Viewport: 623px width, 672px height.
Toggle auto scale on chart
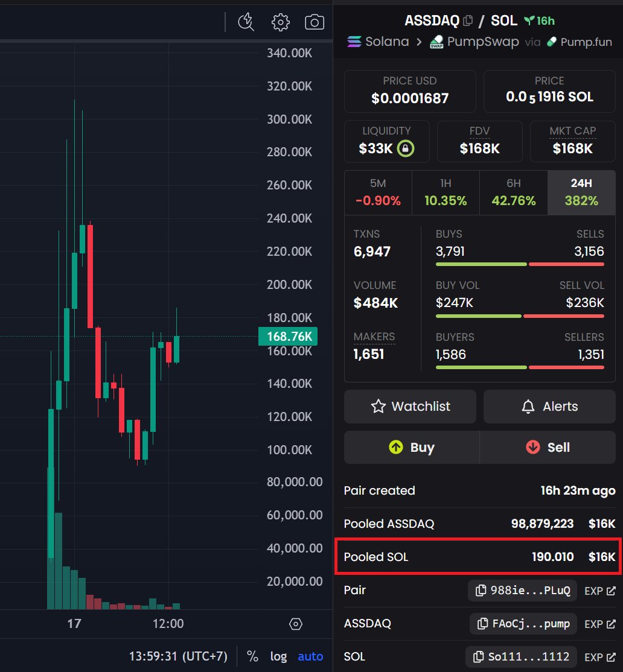310,656
